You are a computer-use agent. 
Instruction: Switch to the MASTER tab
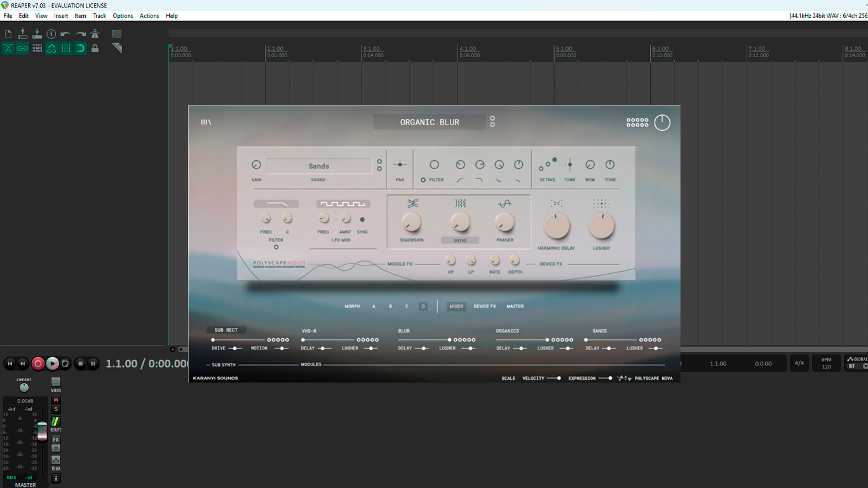click(x=515, y=306)
